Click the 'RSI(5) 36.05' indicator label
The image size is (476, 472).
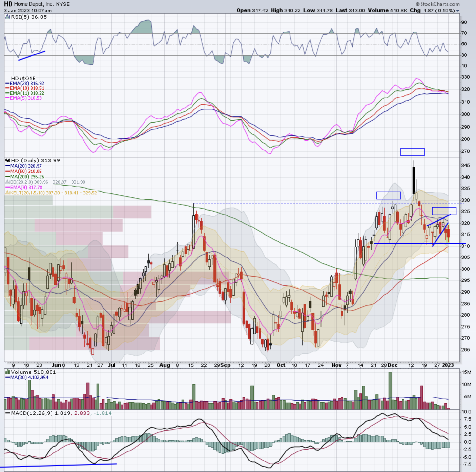coord(29,17)
